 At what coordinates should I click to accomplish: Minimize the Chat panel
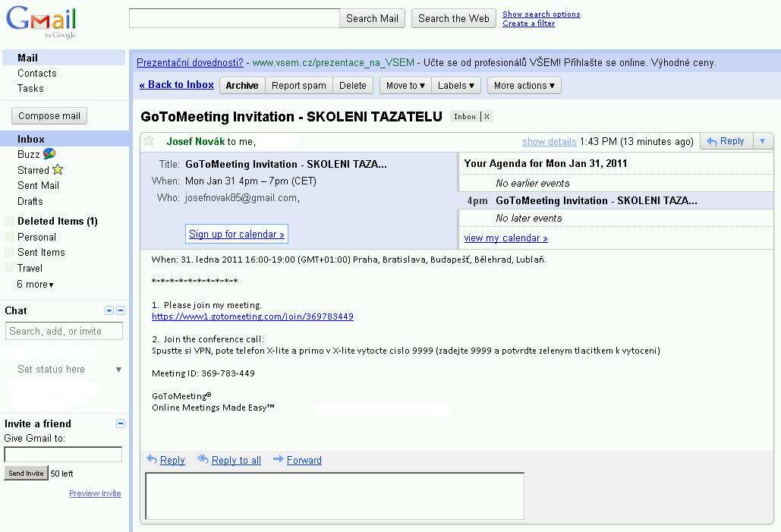pyautogui.click(x=121, y=310)
